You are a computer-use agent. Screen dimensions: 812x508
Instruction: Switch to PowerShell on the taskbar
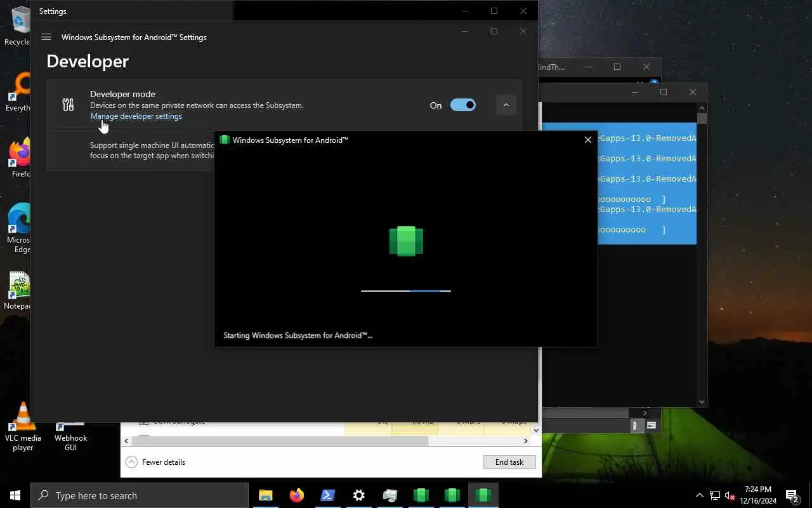(x=327, y=495)
